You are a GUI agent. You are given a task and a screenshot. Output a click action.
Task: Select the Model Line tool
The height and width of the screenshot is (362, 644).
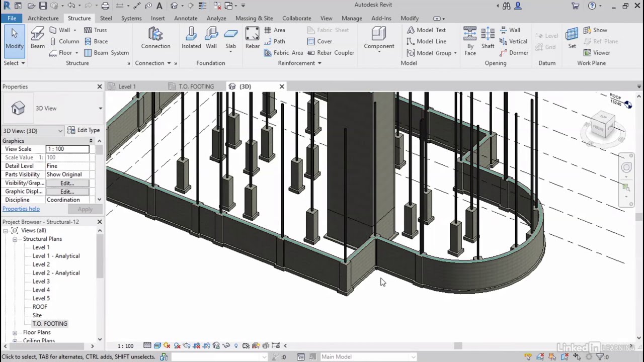(x=426, y=41)
